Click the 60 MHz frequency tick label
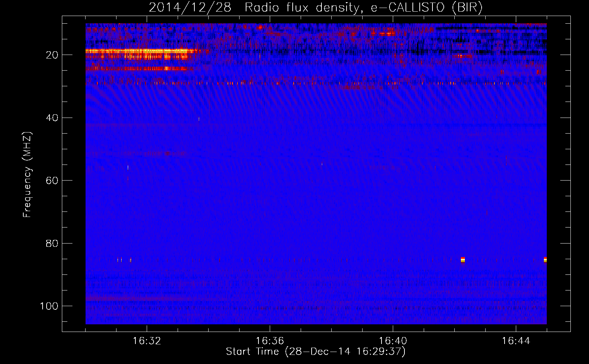The height and width of the screenshot is (364, 589). 52,181
